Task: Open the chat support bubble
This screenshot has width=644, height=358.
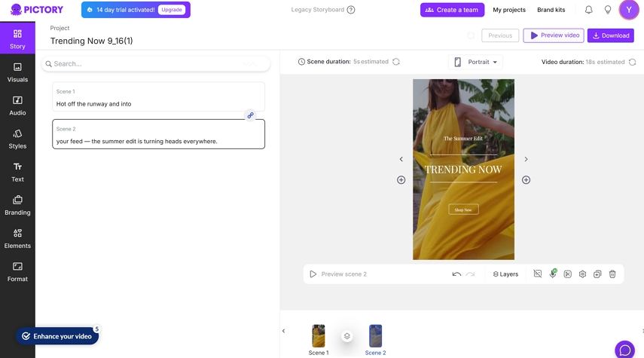Action: coord(624,350)
